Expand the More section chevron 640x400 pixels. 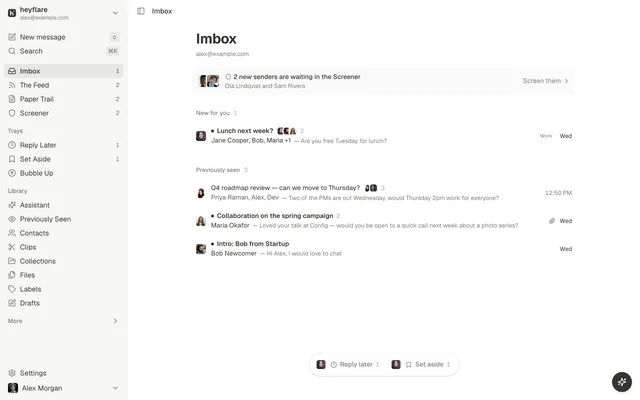116,321
